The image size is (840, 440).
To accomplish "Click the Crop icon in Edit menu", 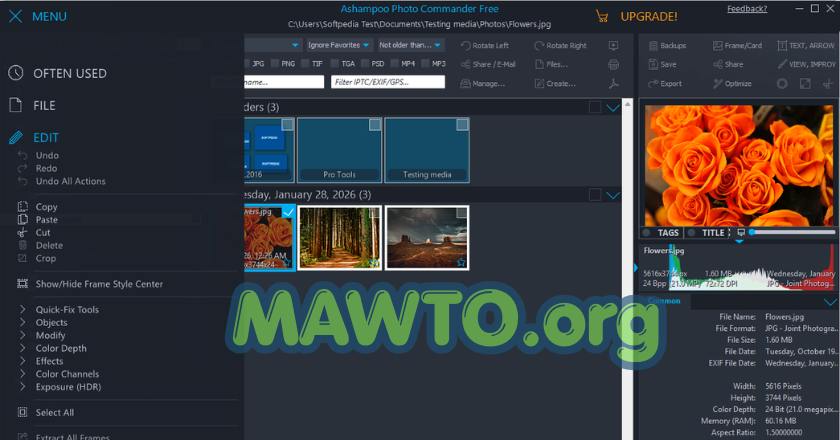I will coord(22,258).
